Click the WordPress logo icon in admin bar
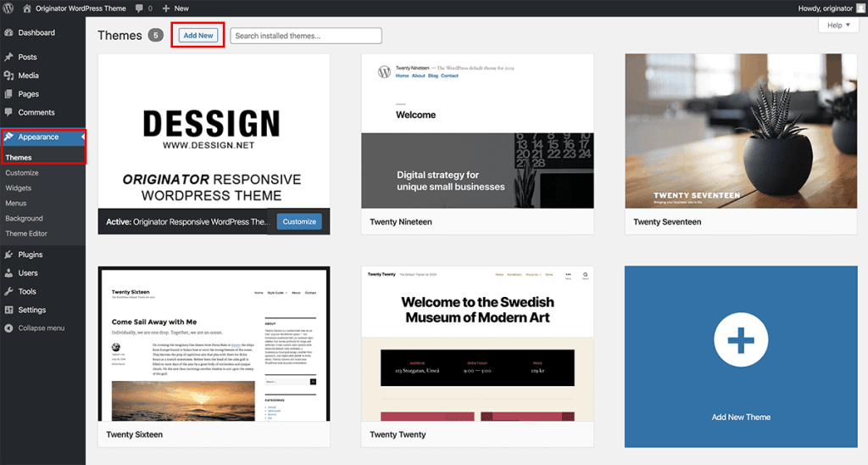 (x=8, y=8)
